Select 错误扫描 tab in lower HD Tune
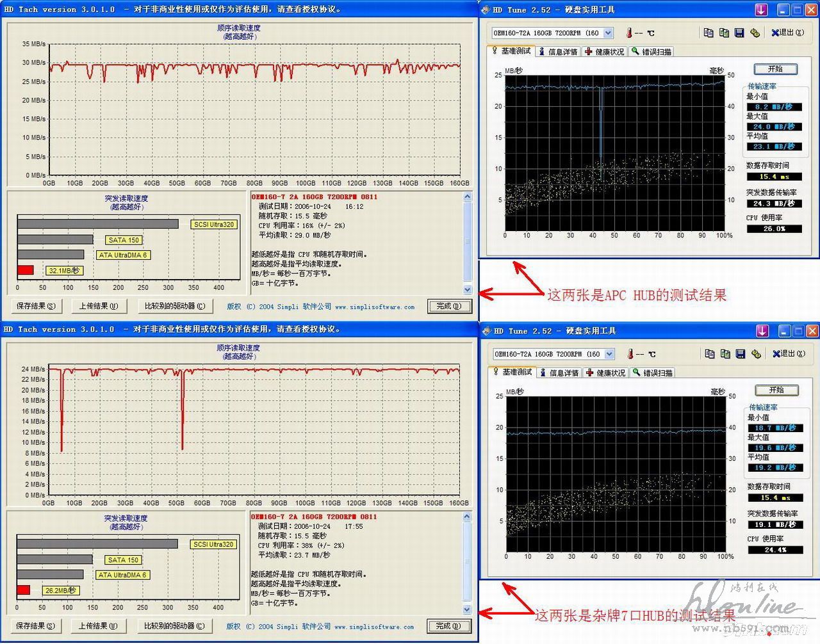 click(653, 373)
